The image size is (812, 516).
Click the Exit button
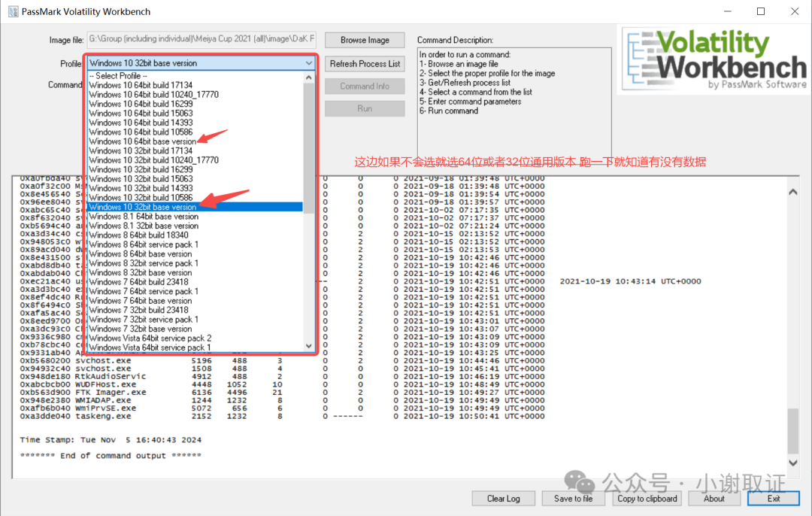774,499
